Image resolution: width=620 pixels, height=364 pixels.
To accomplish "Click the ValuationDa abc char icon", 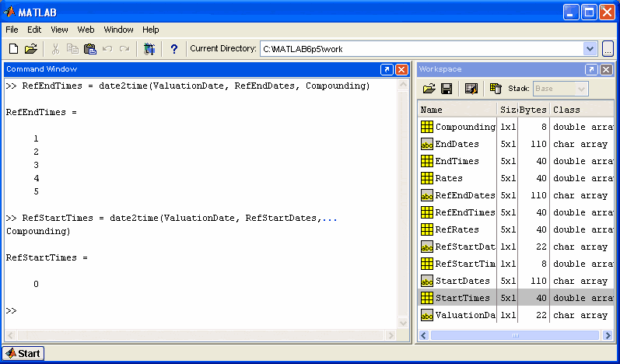I will pos(427,315).
